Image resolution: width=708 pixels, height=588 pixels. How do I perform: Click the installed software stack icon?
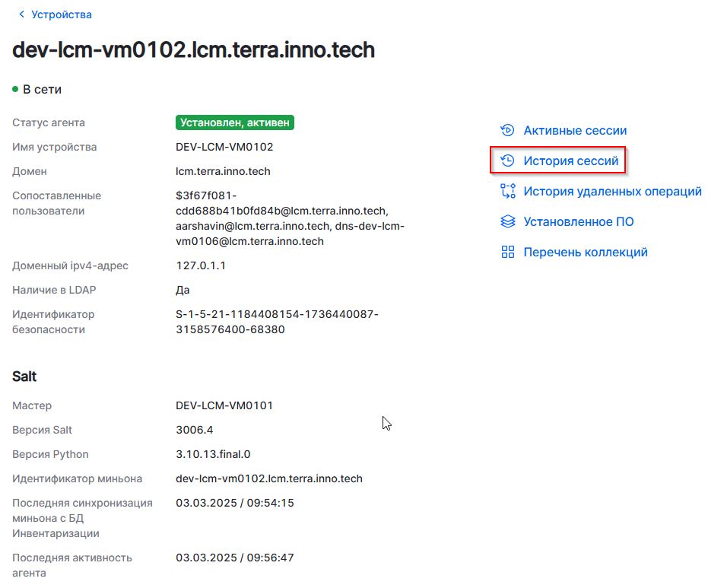coord(507,222)
